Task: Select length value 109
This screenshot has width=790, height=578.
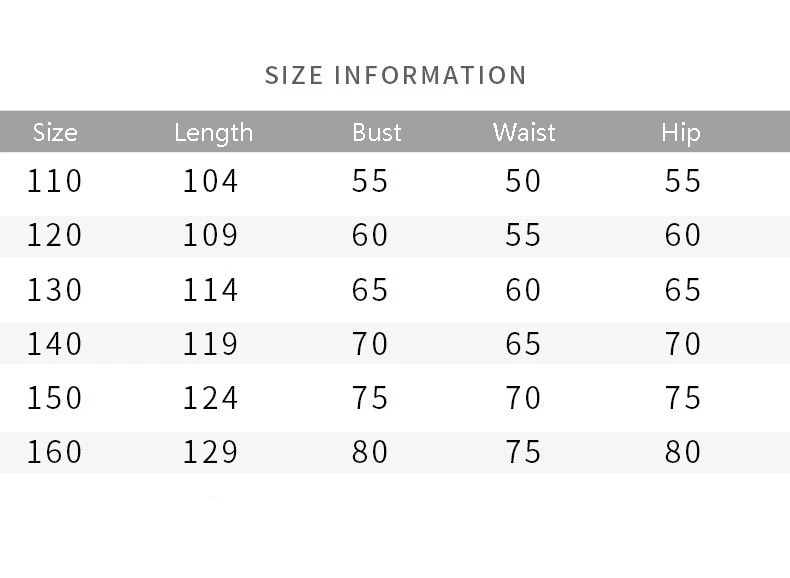Action: click(210, 235)
